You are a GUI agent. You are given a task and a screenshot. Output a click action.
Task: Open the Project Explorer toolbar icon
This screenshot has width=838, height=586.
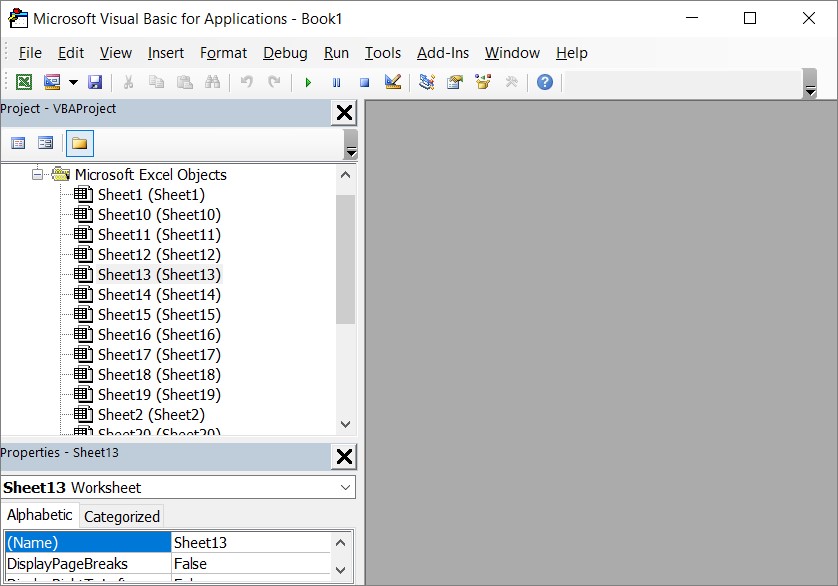[426, 82]
